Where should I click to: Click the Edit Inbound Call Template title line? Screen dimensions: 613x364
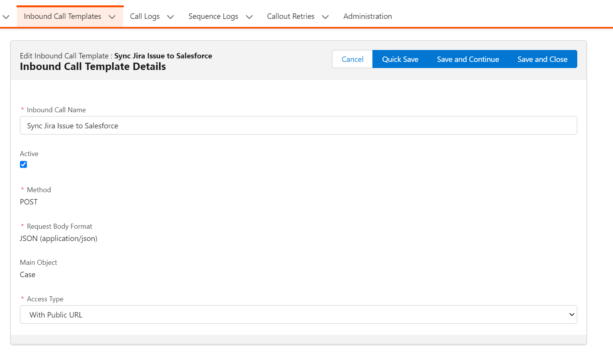[116, 56]
